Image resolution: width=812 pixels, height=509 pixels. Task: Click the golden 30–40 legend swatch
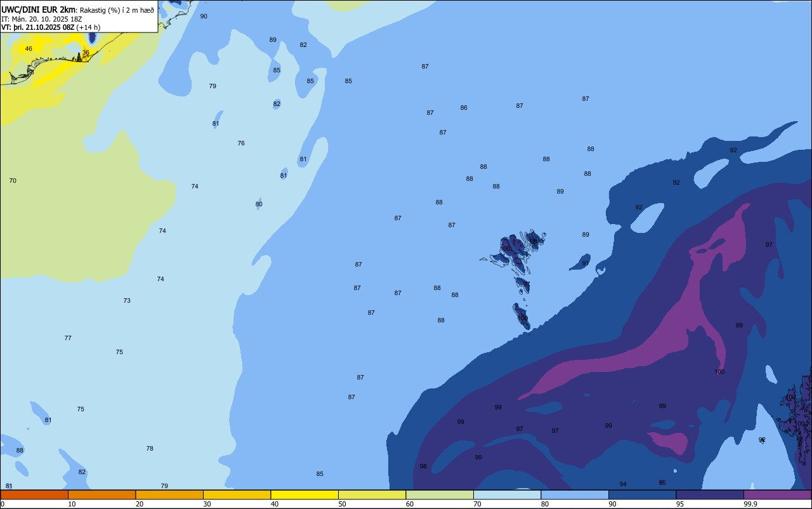[237, 494]
